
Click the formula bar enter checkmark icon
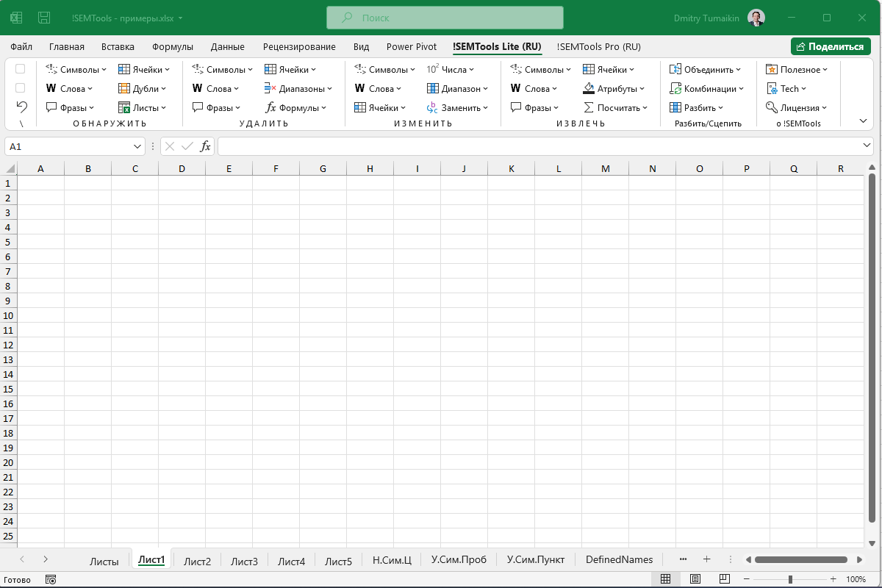(x=187, y=146)
